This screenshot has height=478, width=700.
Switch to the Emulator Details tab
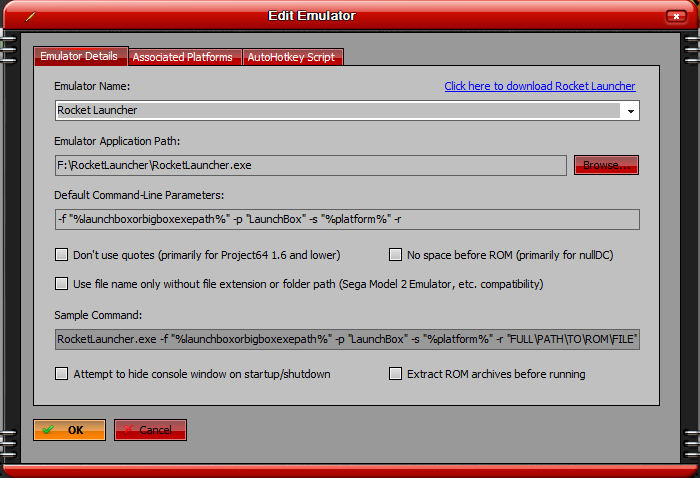pos(81,56)
